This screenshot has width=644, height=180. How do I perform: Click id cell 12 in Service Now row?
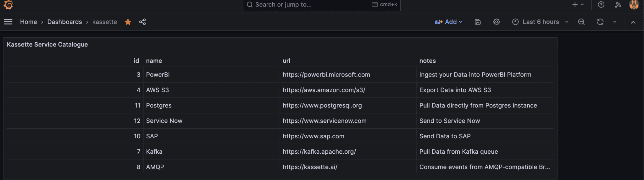coord(75,121)
